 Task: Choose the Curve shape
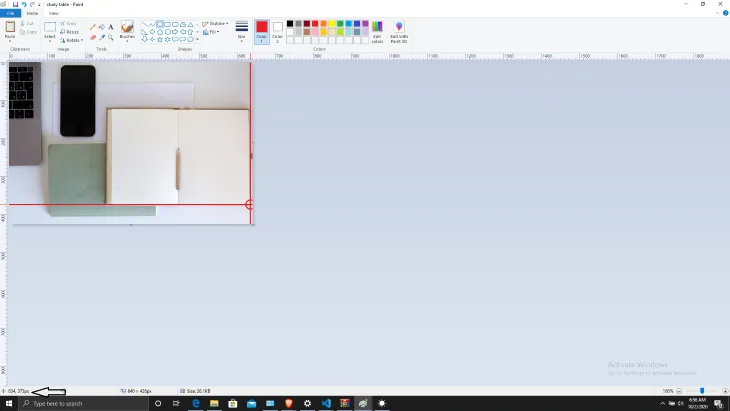click(x=152, y=24)
